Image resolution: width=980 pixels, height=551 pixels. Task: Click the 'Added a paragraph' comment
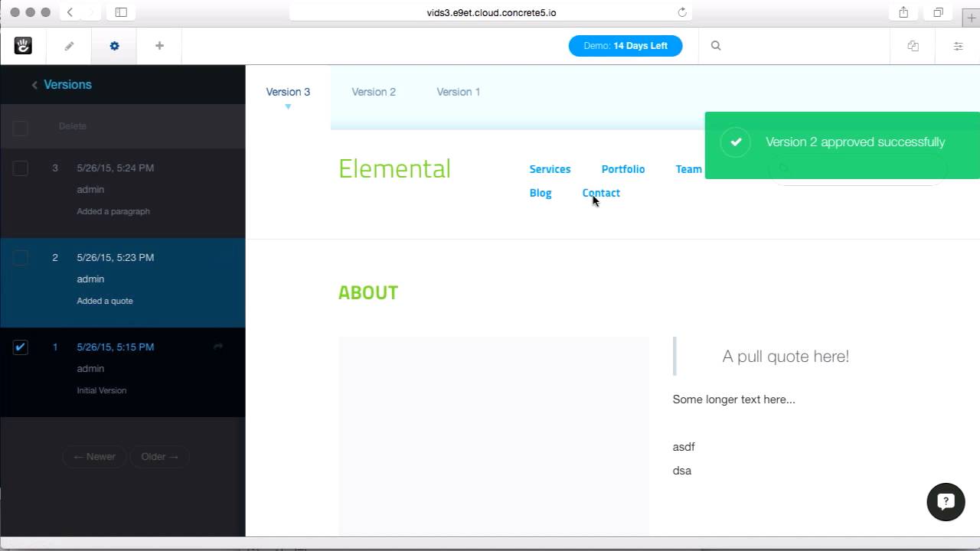click(x=113, y=211)
